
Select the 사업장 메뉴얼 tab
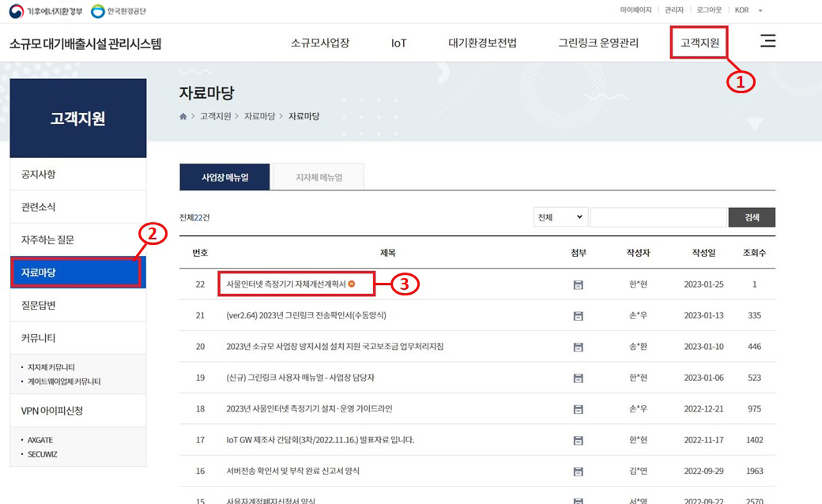click(x=225, y=178)
